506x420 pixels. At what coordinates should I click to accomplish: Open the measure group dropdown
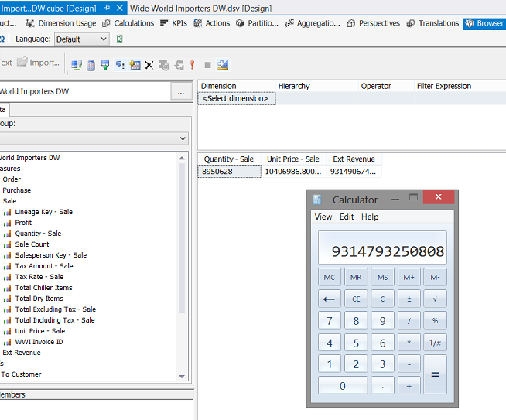click(x=183, y=138)
